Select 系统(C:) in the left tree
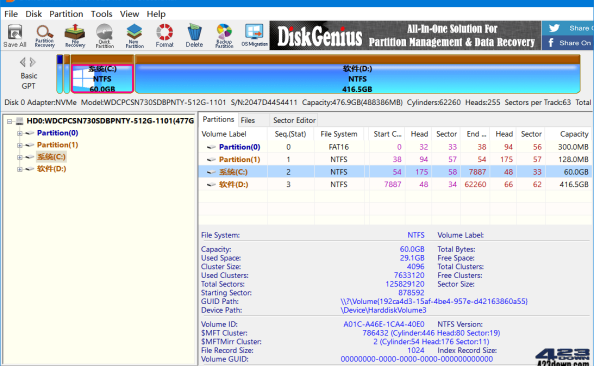 pyautogui.click(x=51, y=157)
